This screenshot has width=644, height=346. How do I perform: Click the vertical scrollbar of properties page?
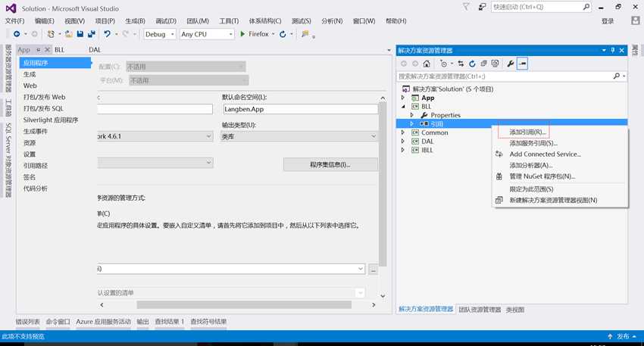coord(383,185)
